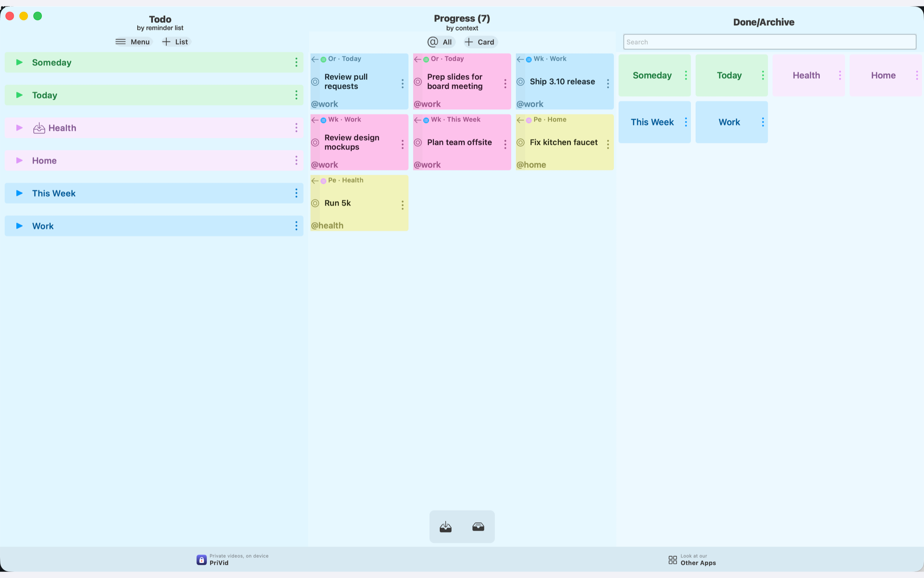Screen dimensions: 924x578
Task: Mark Review pull requests as complete
Action: pyautogui.click(x=315, y=82)
